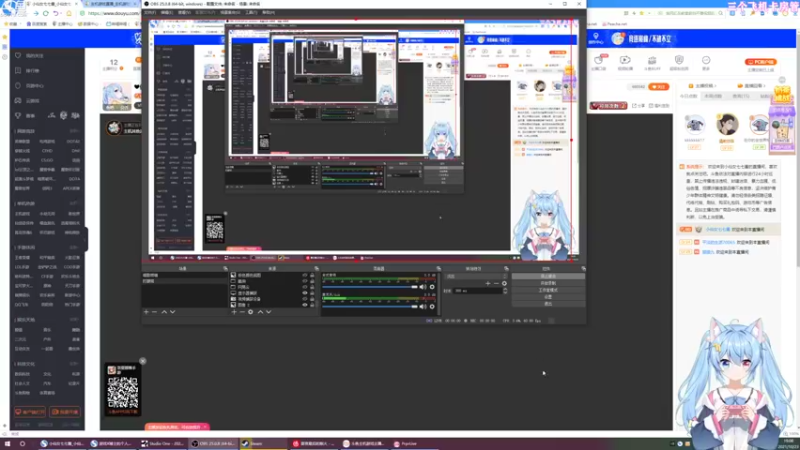Move the scene up in the Scenes panel

coord(164,312)
